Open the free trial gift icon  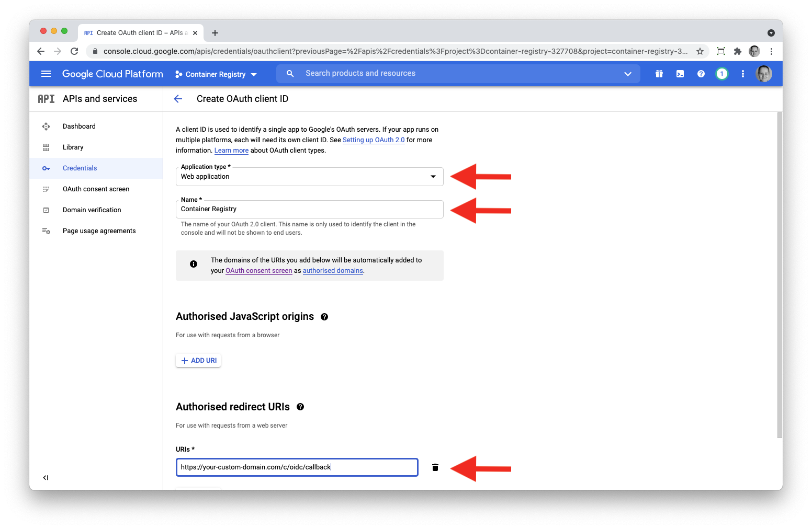(659, 74)
